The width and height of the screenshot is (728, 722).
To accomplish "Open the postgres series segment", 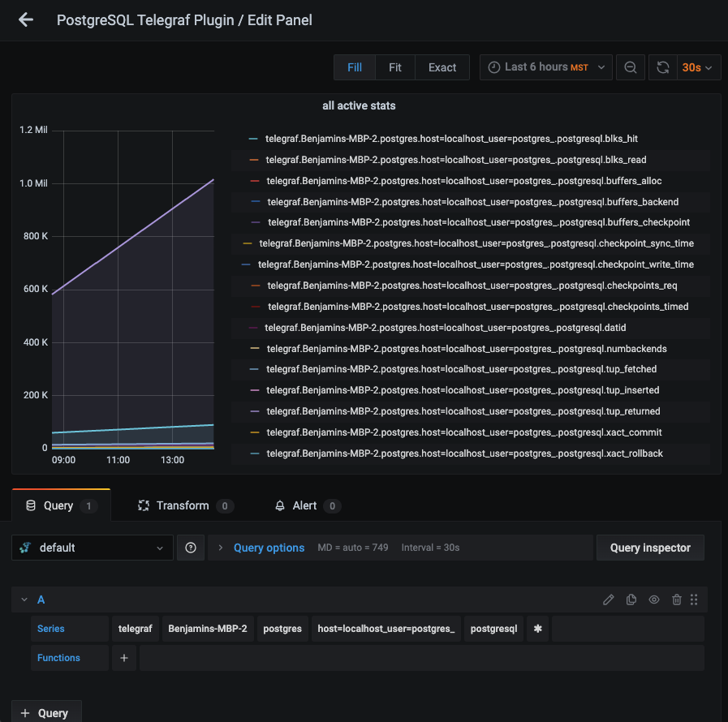I will (282, 629).
